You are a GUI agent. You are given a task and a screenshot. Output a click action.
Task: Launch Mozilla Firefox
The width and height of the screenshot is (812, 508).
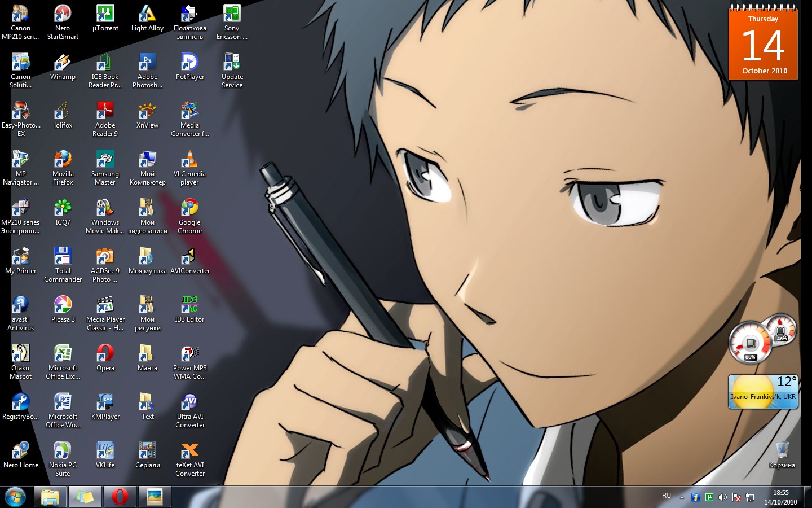click(x=63, y=168)
